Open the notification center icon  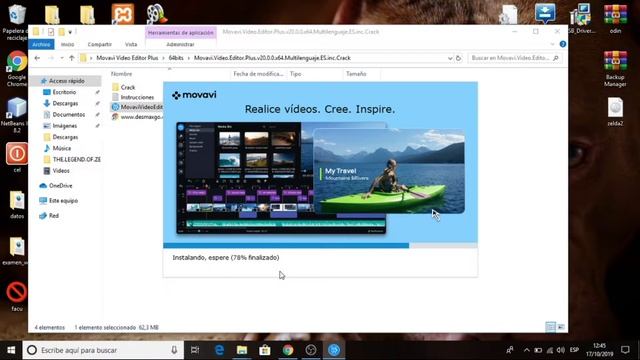pyautogui.click(x=625, y=350)
